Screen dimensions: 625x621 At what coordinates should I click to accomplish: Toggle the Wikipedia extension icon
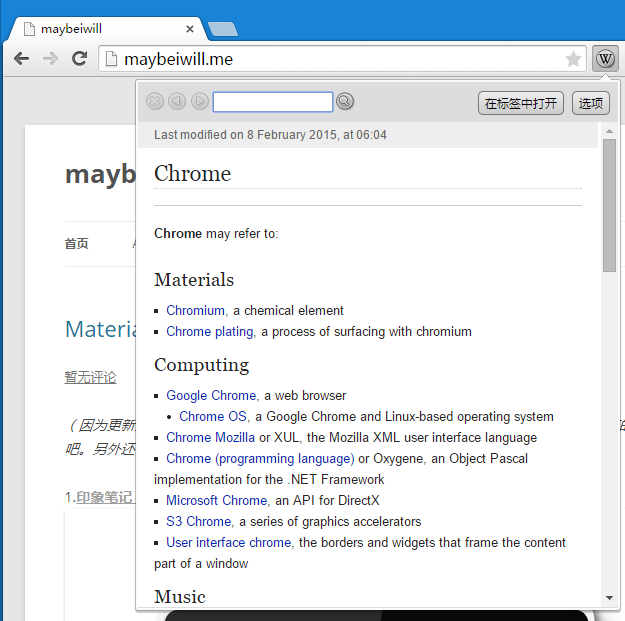pyautogui.click(x=605, y=59)
